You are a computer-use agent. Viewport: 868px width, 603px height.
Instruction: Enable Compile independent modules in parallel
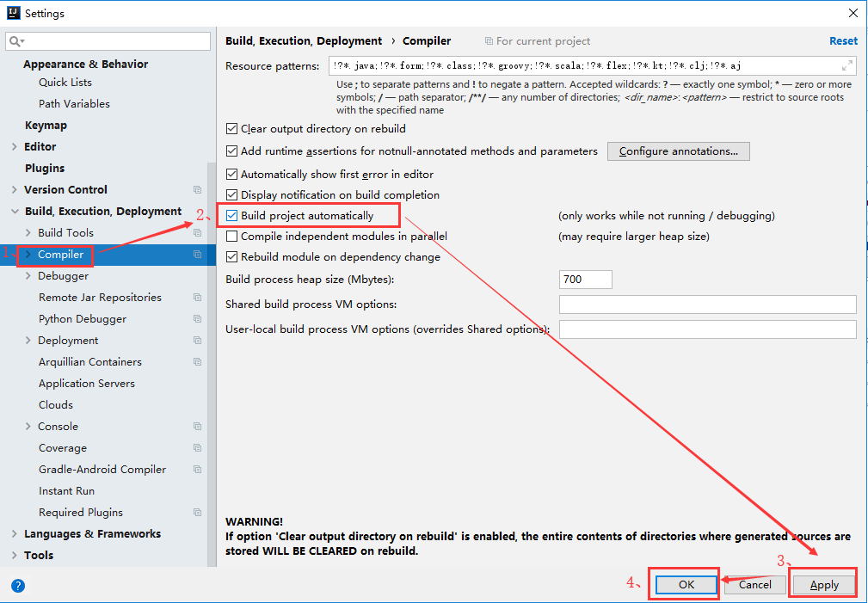pyautogui.click(x=232, y=237)
